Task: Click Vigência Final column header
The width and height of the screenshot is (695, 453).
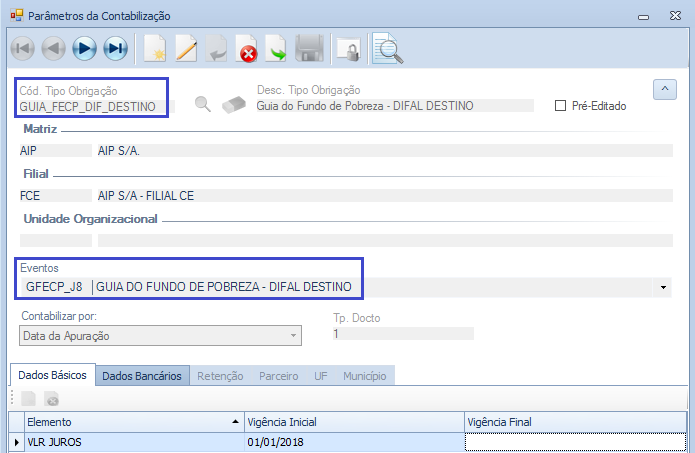Action: pyautogui.click(x=575, y=422)
